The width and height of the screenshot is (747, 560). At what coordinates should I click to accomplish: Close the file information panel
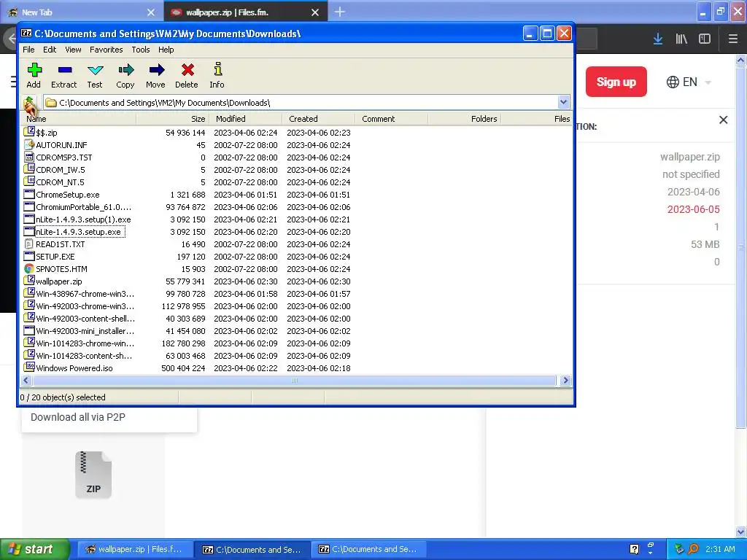[723, 120]
